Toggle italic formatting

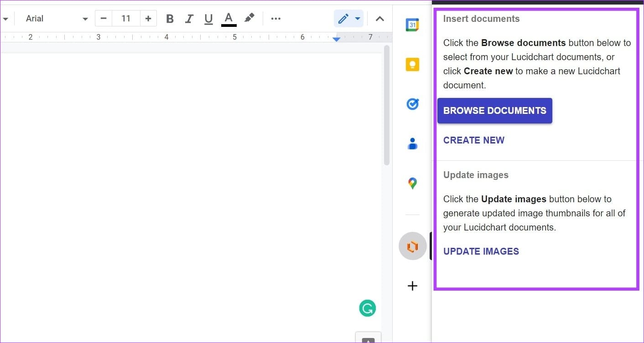pos(189,19)
